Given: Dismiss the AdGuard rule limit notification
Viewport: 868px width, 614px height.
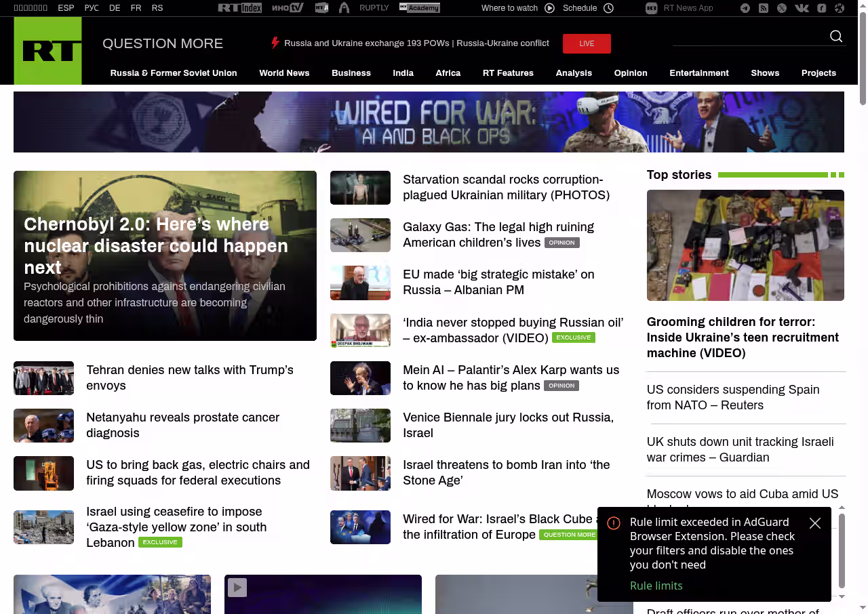Looking at the screenshot, I should (x=815, y=523).
